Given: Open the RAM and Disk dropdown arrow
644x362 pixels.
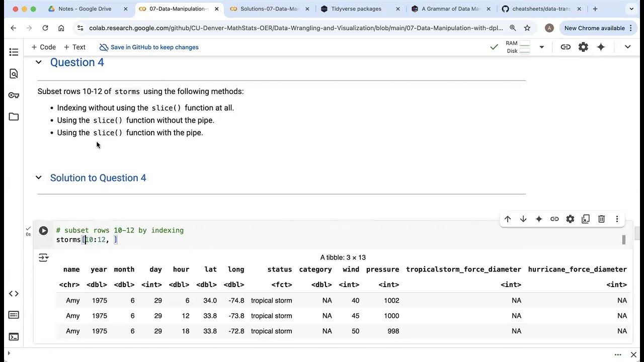Looking at the screenshot, I should tap(541, 47).
